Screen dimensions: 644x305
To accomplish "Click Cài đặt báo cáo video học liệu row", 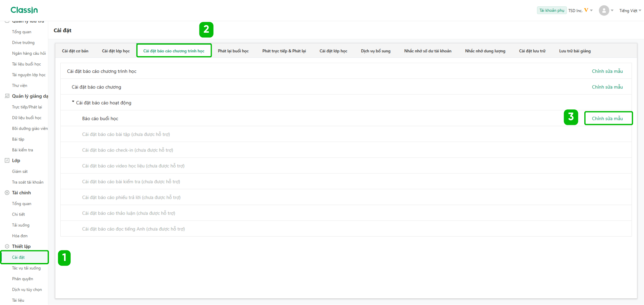I will 346,166.
